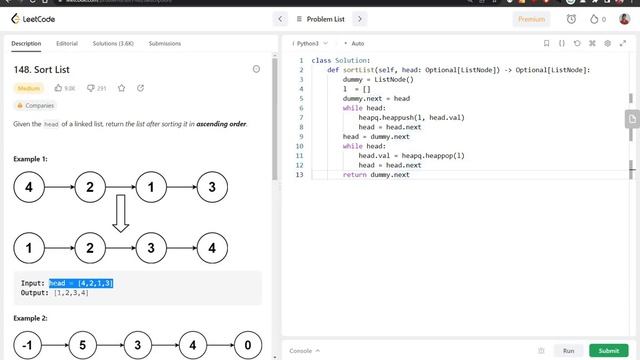Click code line 9 head = dummy.next
The width and height of the screenshot is (640, 360).
click(376, 137)
